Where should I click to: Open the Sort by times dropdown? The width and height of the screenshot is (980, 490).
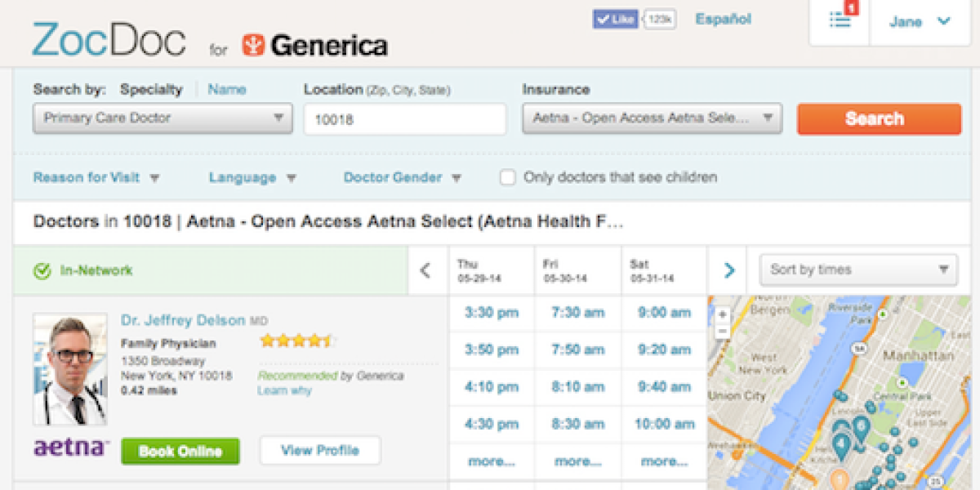[858, 269]
